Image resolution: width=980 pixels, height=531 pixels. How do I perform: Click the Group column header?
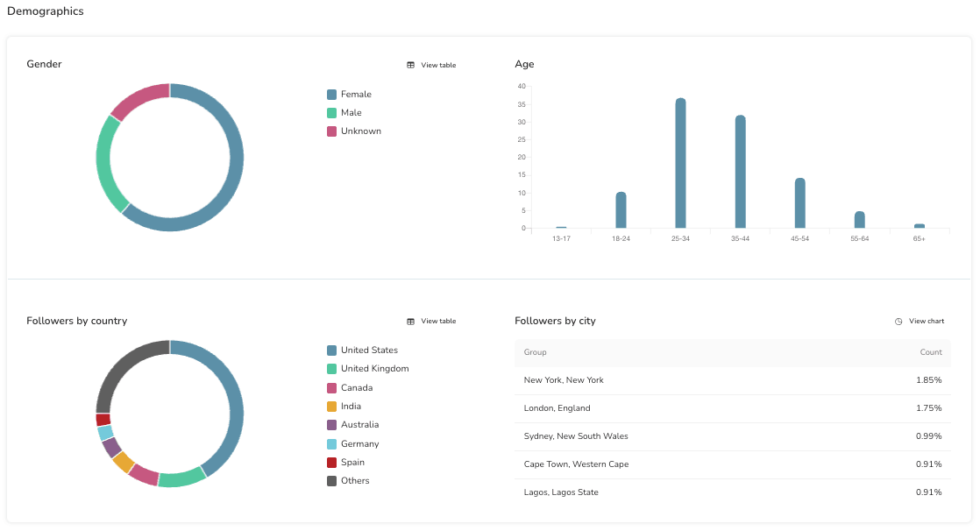tap(535, 352)
